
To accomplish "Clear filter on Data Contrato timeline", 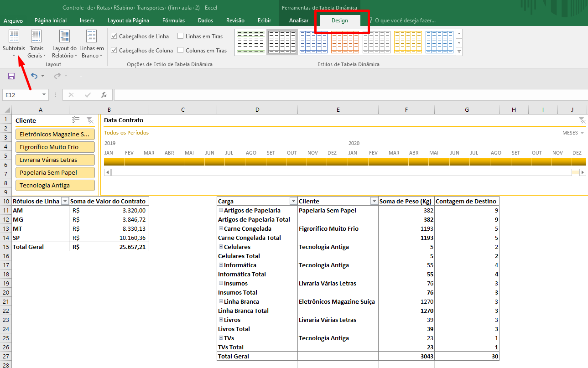I will (x=582, y=120).
